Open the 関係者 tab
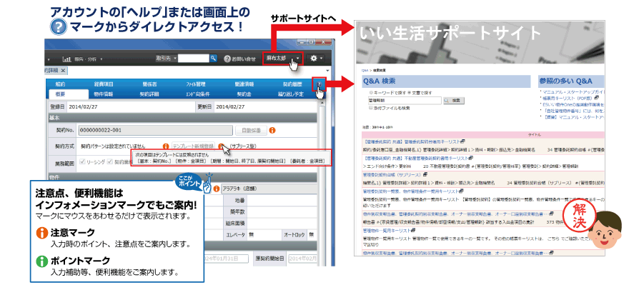Viewport: 644px width, 285px height. (149, 84)
